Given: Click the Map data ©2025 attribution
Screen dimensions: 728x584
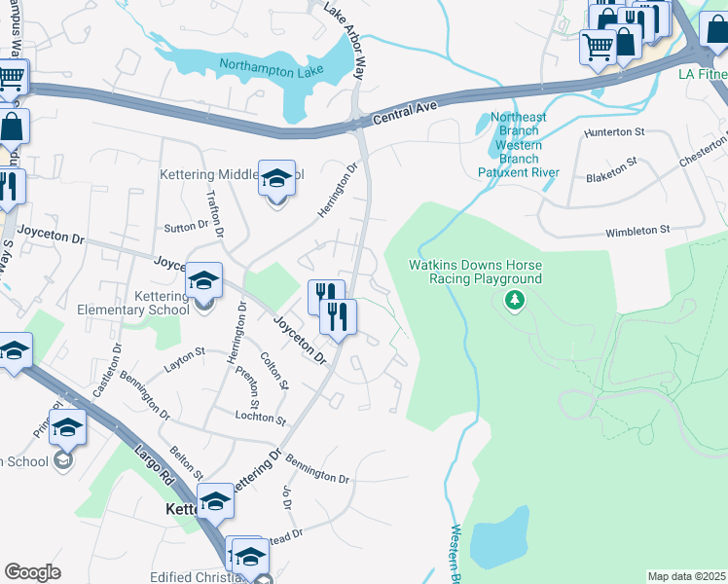Looking at the screenshot, I should pyautogui.click(x=687, y=576).
